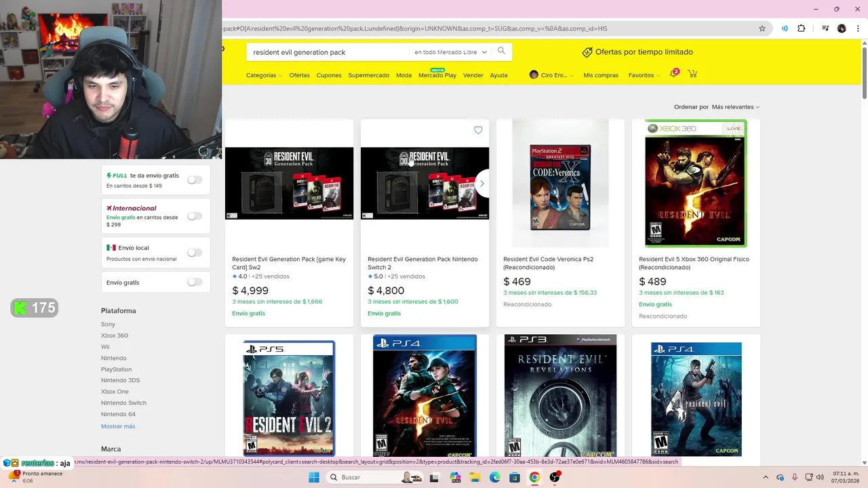Click the blue sound-wave extension icon
Viewport: 868px width, 488px height.
[x=785, y=28]
